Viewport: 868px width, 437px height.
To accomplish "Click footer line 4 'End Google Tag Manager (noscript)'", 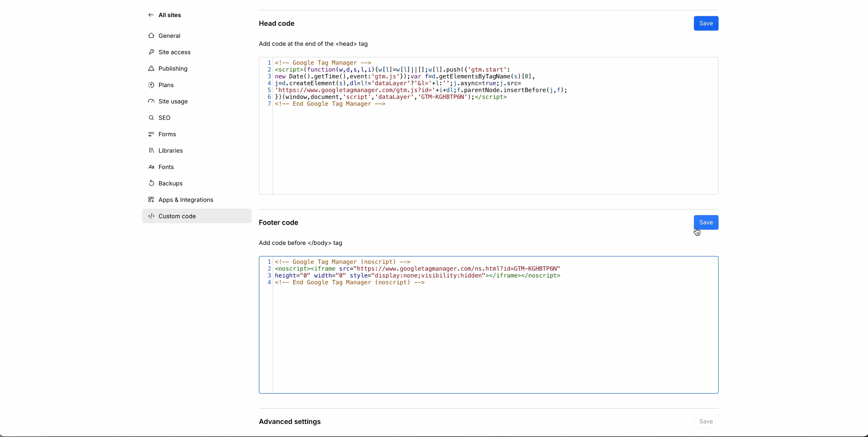I will tap(350, 283).
